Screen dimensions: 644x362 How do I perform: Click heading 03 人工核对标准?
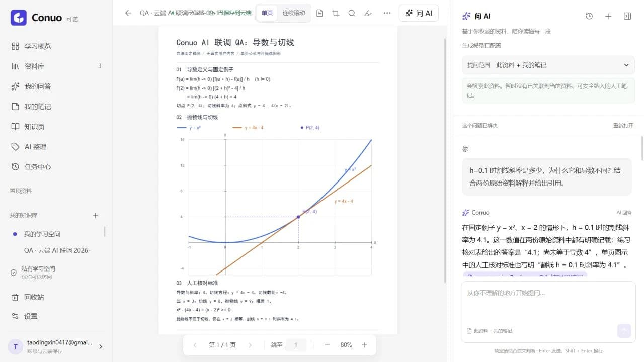(197, 283)
